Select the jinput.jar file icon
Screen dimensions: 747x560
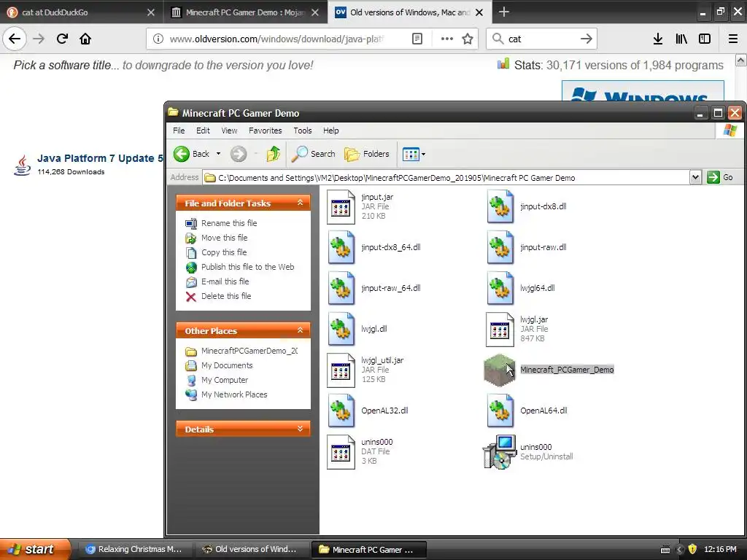(341, 206)
